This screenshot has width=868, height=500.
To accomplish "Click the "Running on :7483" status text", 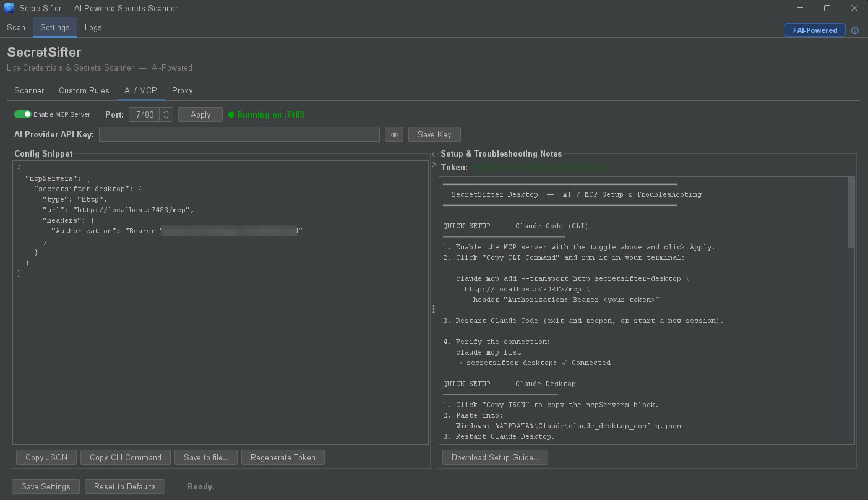I will pyautogui.click(x=270, y=114).
